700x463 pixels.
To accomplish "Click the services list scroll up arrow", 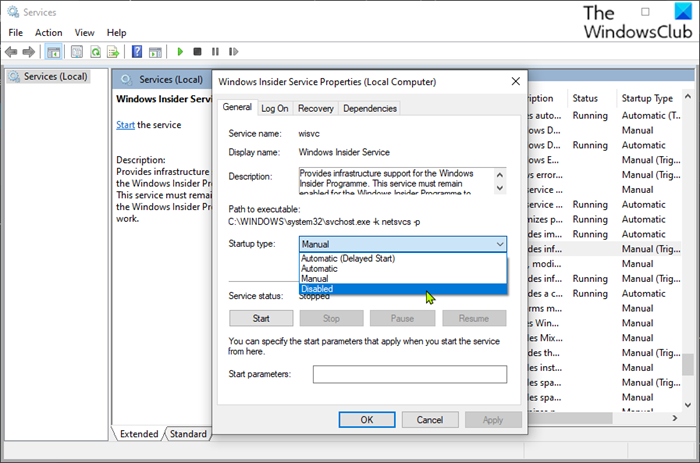I will 688,96.
